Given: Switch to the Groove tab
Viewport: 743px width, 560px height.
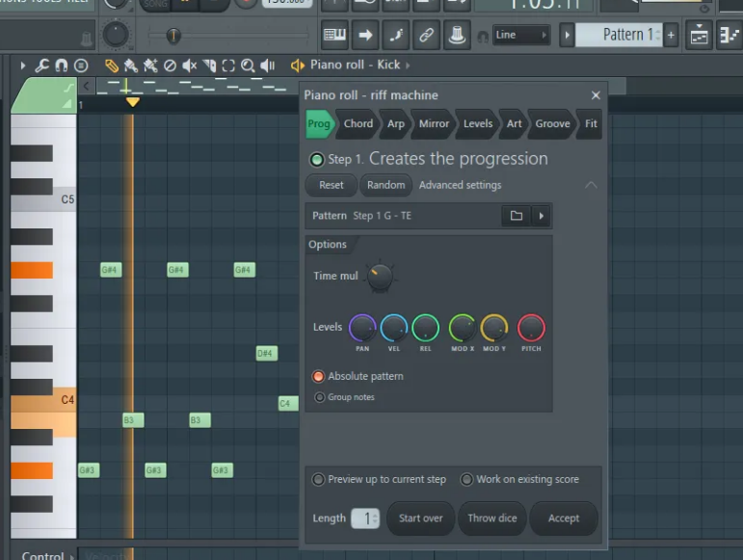Looking at the screenshot, I should (x=552, y=123).
